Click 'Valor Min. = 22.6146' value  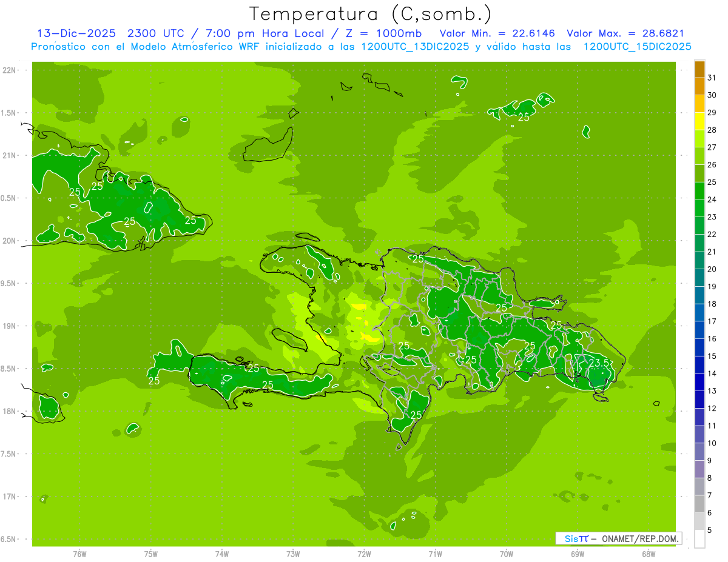tap(497, 33)
